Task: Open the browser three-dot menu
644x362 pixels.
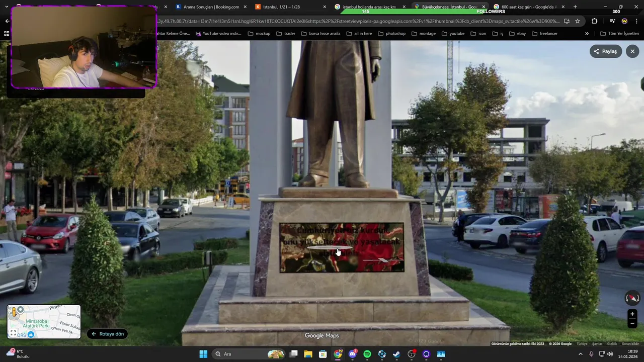Action: (636, 21)
